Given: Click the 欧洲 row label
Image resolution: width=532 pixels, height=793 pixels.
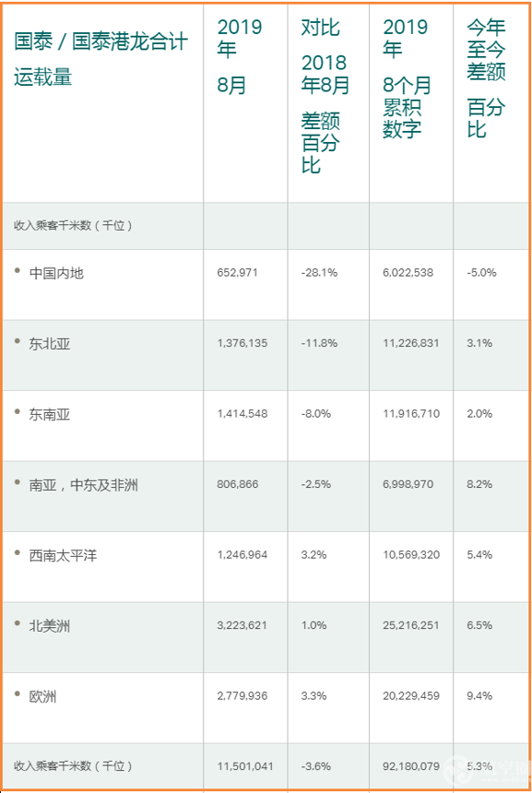Looking at the screenshot, I should pyautogui.click(x=43, y=697).
